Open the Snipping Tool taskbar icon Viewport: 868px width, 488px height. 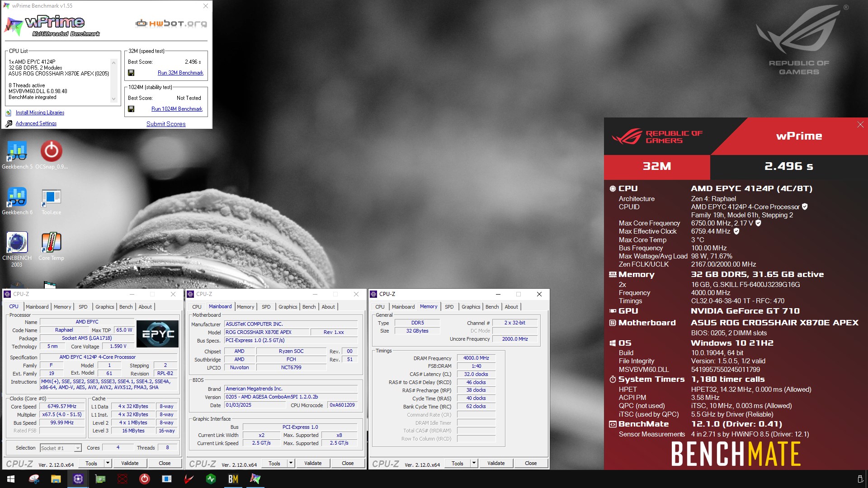pyautogui.click(x=34, y=479)
